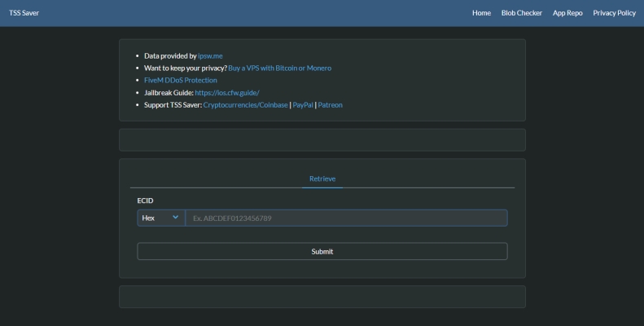This screenshot has height=326, width=644.
Task: Visit the ios.cfw.guide jailbreak guide link
Action: pyautogui.click(x=227, y=93)
